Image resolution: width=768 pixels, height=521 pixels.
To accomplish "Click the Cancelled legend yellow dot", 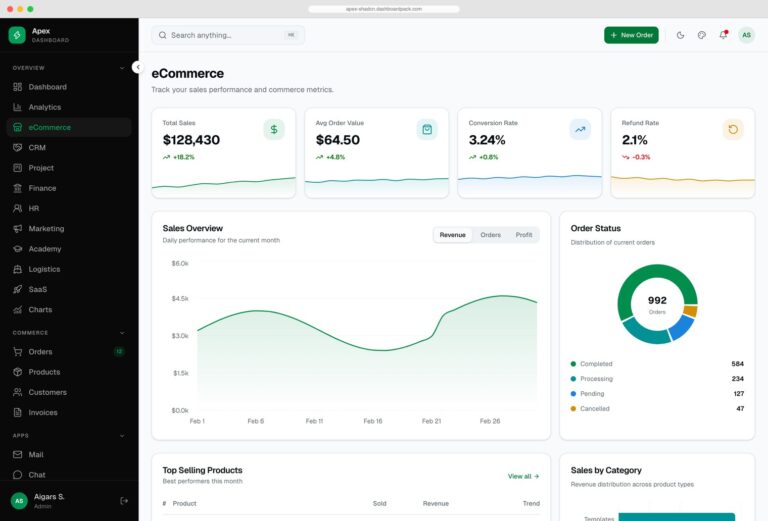I will click(573, 408).
